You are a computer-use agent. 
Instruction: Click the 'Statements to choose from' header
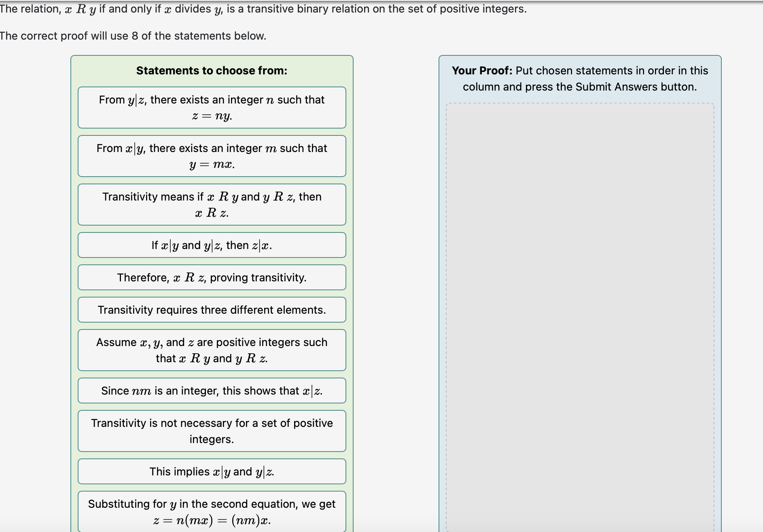(x=212, y=70)
